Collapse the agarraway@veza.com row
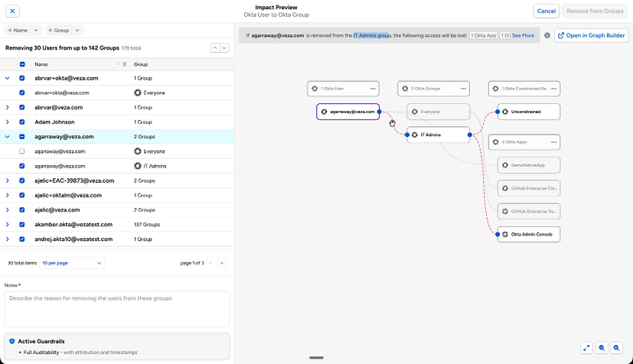 pos(7,137)
